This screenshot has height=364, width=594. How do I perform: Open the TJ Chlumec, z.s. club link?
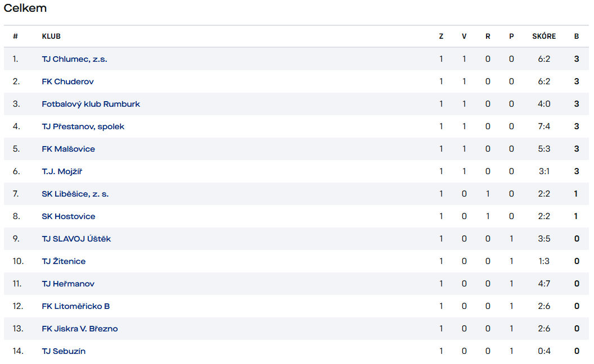[74, 59]
